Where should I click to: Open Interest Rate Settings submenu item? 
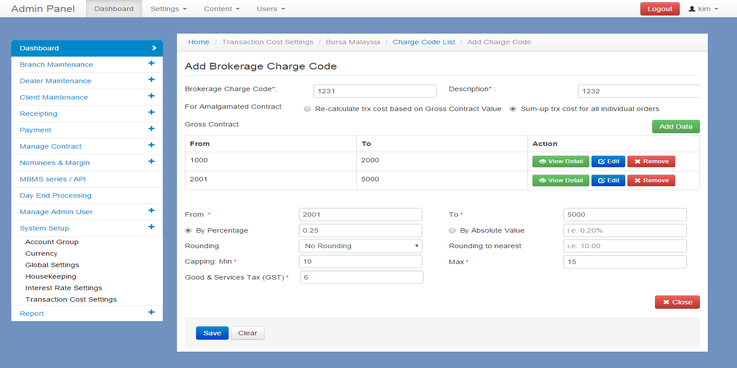click(63, 288)
